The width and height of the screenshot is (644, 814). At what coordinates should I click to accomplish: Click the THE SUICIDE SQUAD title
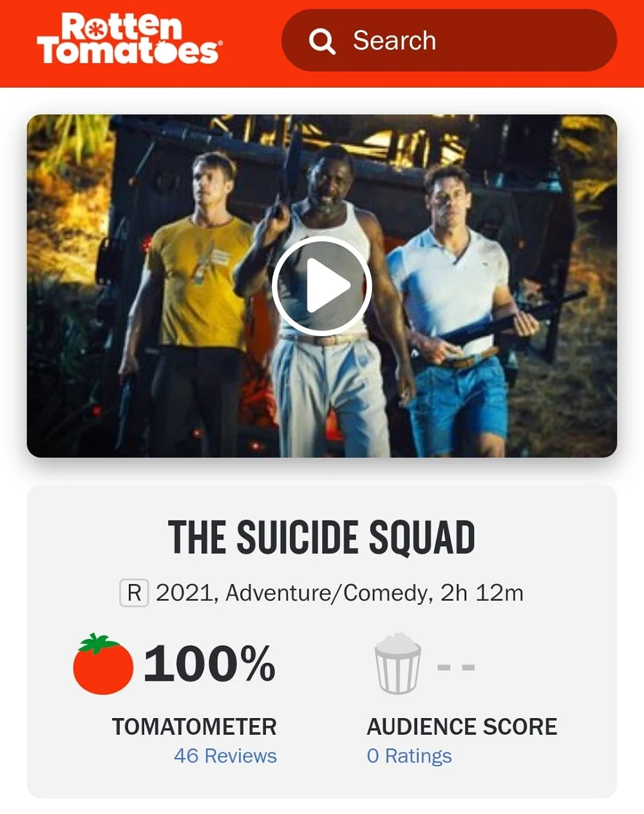(321, 538)
